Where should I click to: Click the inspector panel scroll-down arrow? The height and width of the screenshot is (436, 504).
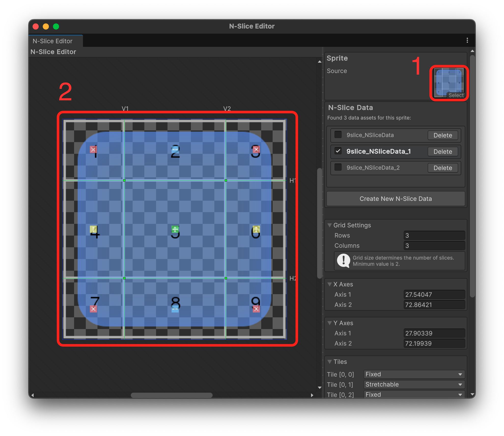tap(472, 395)
